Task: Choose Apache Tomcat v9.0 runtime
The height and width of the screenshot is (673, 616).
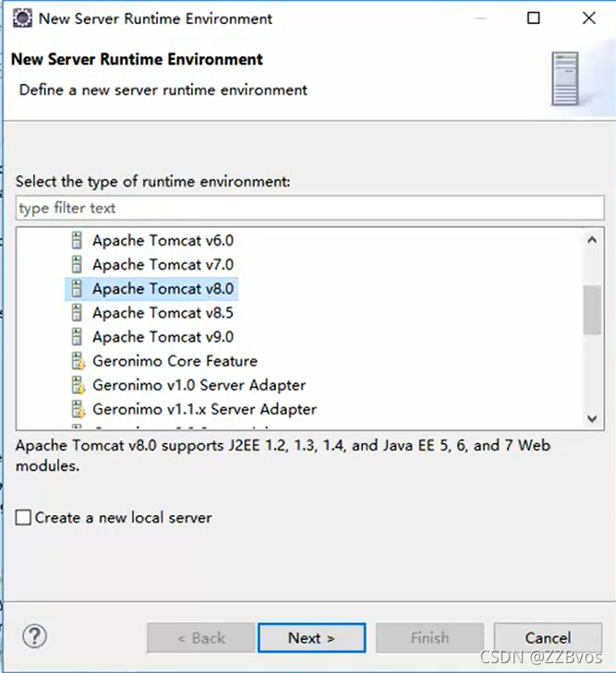Action: click(x=163, y=336)
